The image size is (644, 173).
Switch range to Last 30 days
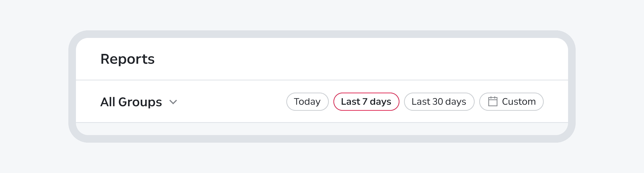439,102
